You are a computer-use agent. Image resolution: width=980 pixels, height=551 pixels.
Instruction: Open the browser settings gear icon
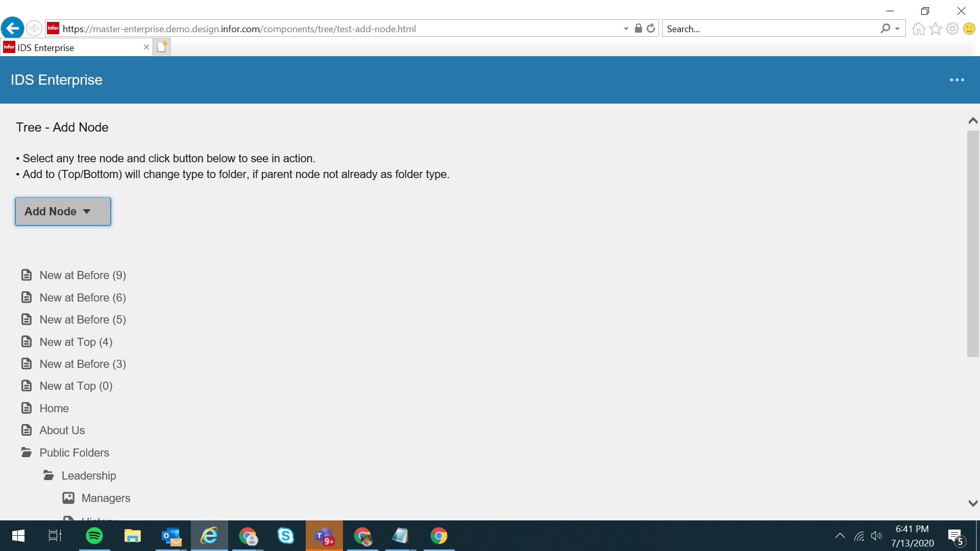tap(952, 29)
